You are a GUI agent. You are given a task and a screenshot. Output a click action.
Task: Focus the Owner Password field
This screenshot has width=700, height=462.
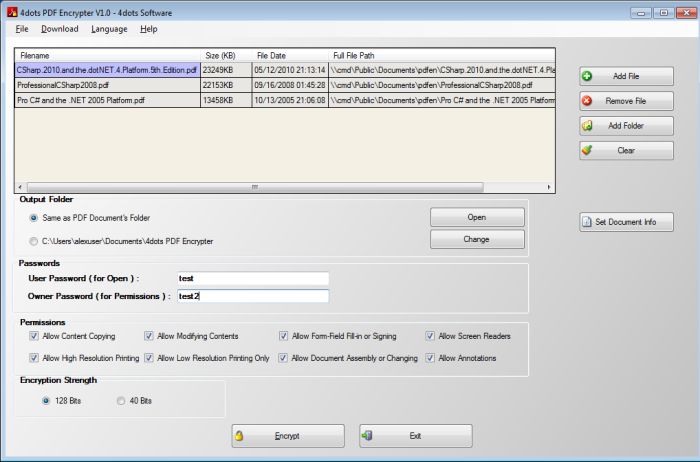tap(253, 296)
